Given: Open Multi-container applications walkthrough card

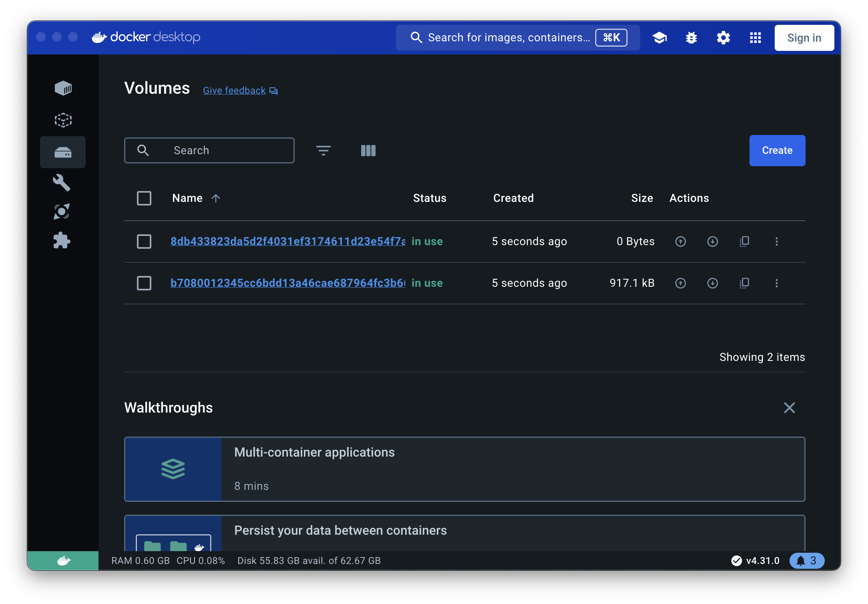Looking at the screenshot, I should tap(465, 469).
